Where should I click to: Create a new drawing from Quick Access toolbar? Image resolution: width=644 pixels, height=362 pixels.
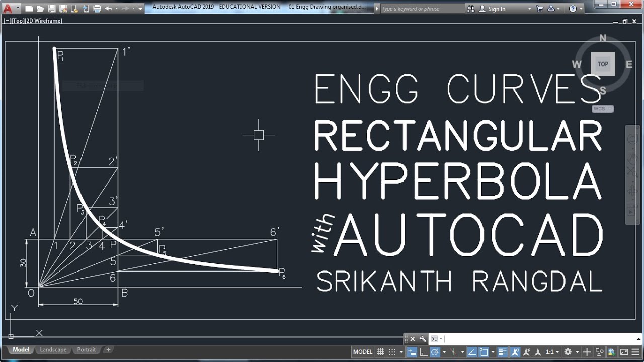coord(29,9)
